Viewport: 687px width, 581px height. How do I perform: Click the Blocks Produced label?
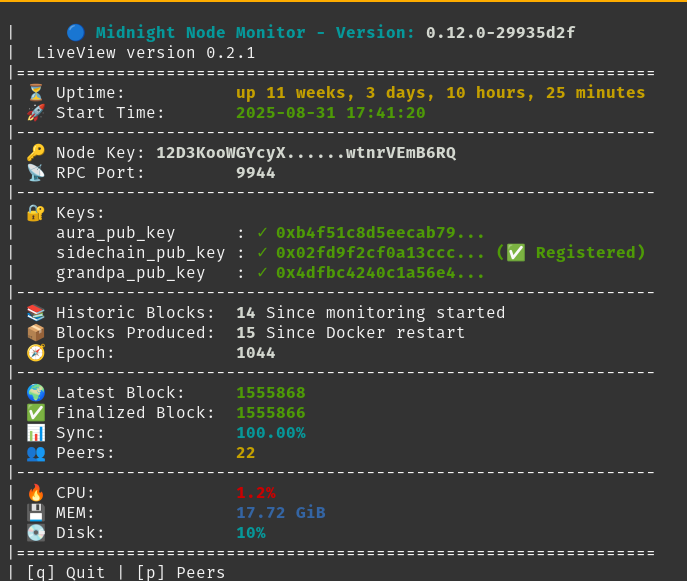[x=135, y=333]
